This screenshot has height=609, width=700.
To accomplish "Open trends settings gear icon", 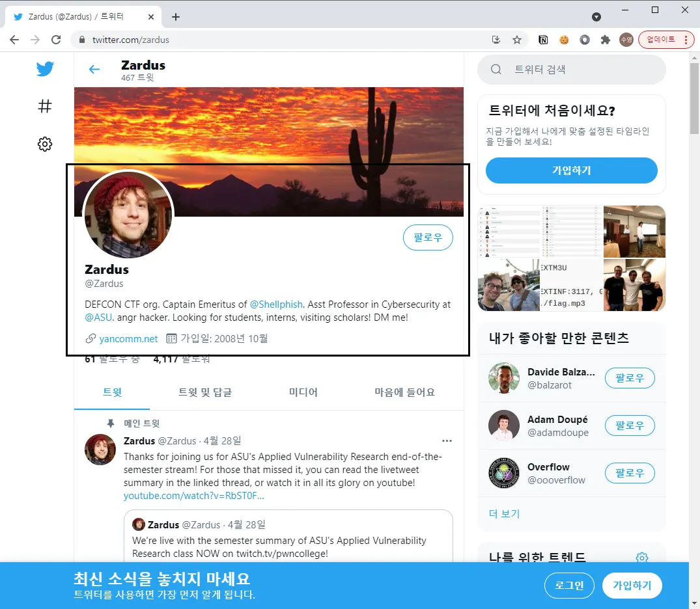I will (x=642, y=557).
